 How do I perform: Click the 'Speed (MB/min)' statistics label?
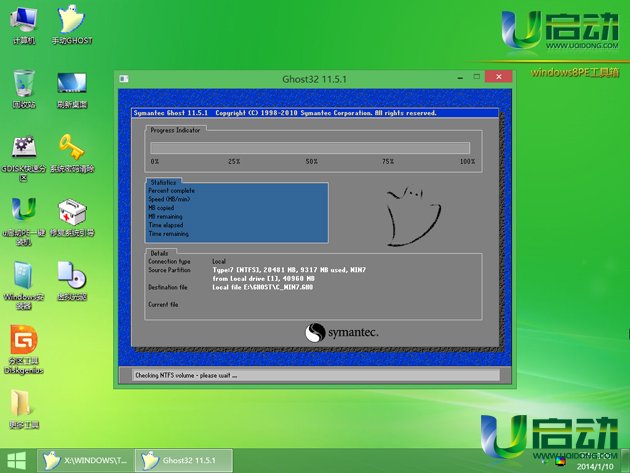(x=169, y=199)
